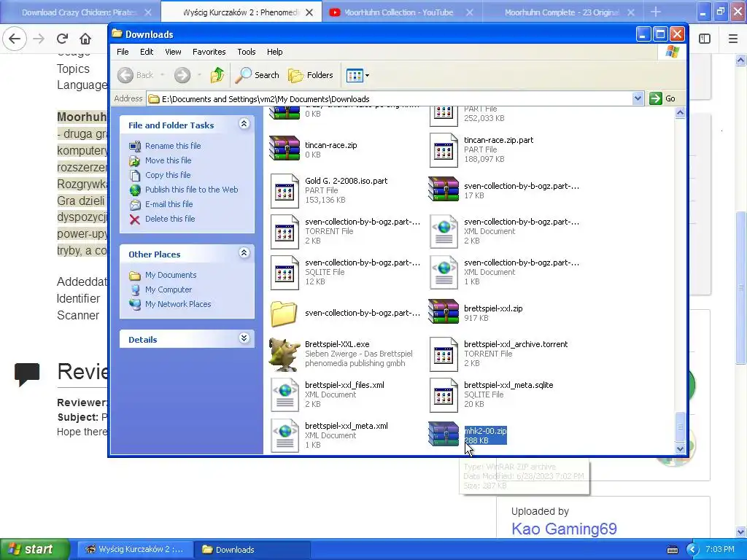Viewport: 747px width, 560px height.
Task: Select the tincan-race.zip archive icon
Action: click(285, 148)
